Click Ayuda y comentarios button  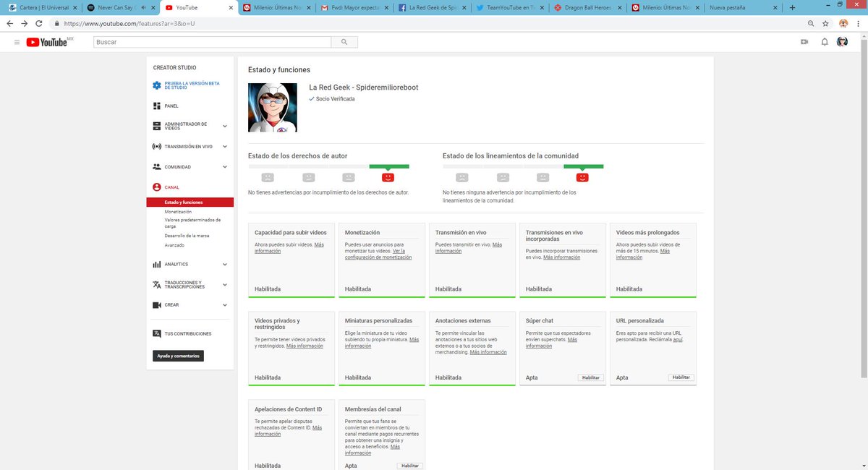click(x=179, y=356)
